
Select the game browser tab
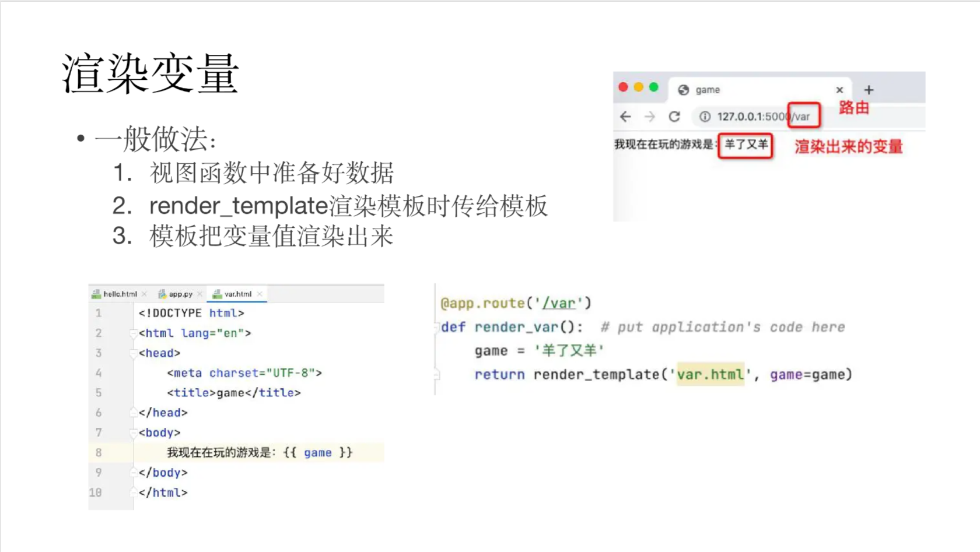coord(760,90)
